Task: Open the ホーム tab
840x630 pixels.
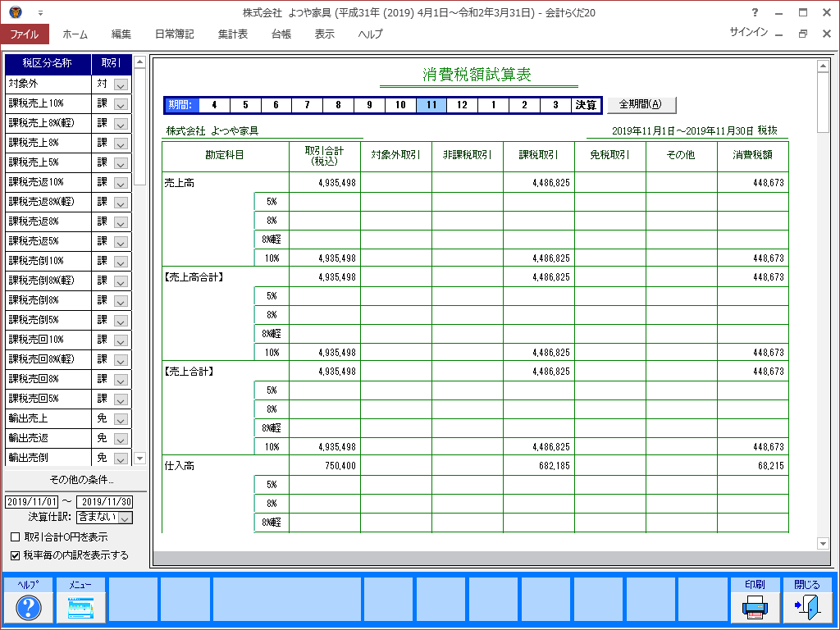Action: pyautogui.click(x=75, y=34)
